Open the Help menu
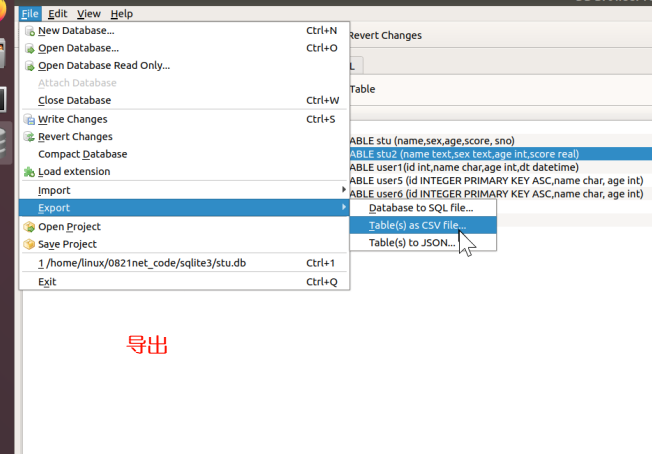Screen dimensions: 652x454 pyautogui.click(x=121, y=14)
